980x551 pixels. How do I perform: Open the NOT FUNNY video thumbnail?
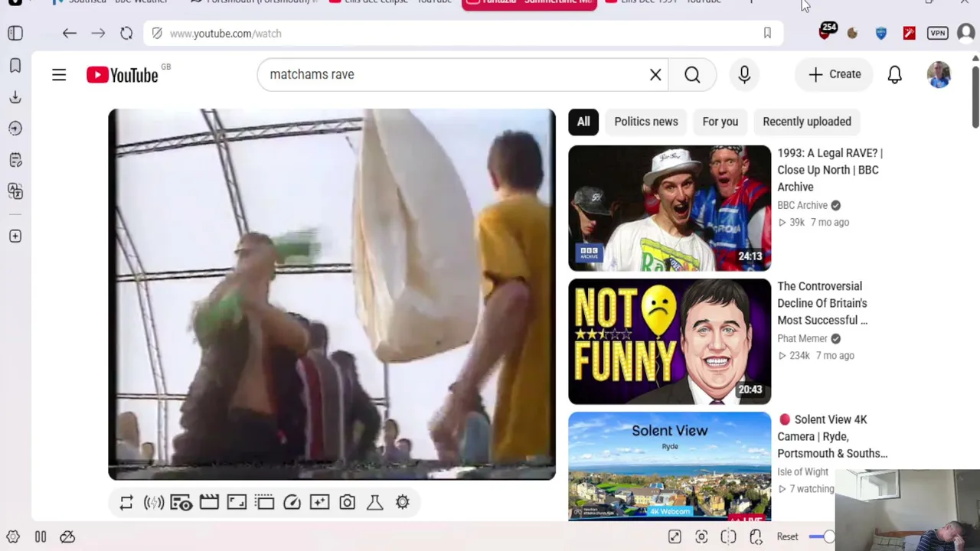[x=669, y=341]
